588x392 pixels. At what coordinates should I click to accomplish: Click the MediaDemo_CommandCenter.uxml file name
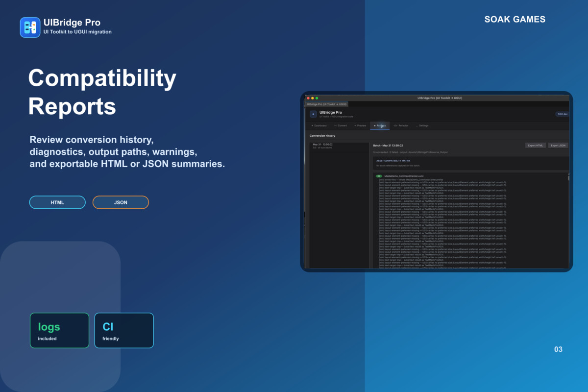pos(404,176)
